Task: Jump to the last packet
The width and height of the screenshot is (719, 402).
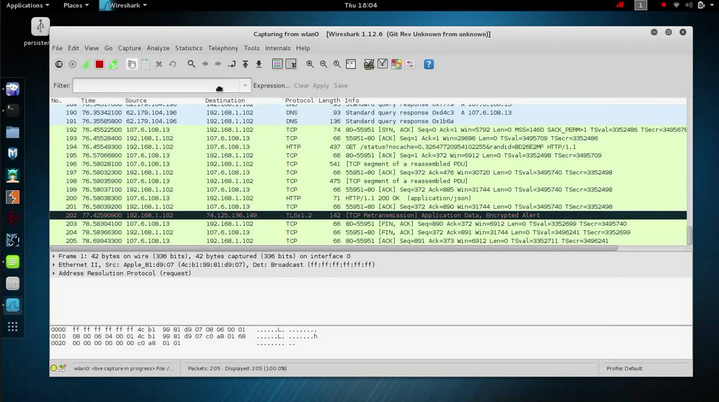Action: pyautogui.click(x=259, y=64)
